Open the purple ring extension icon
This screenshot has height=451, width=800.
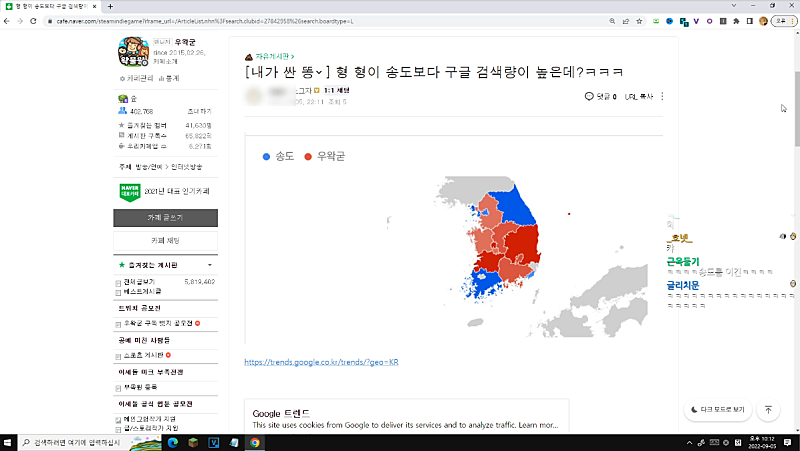(x=709, y=21)
